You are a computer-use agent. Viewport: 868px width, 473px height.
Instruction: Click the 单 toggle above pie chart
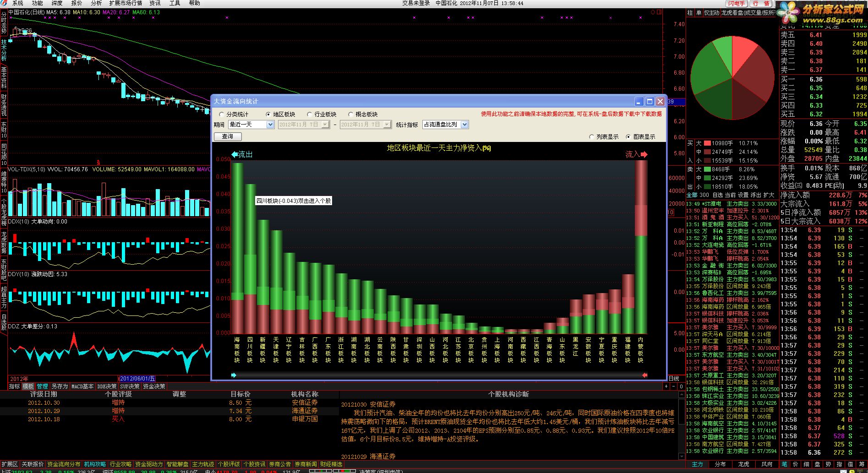699,13
